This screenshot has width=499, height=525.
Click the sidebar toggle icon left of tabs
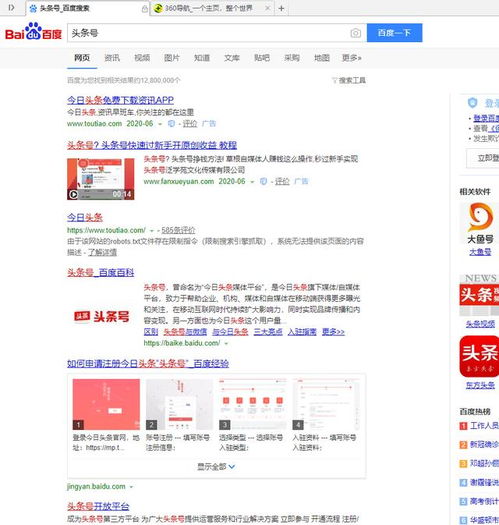[11, 7]
